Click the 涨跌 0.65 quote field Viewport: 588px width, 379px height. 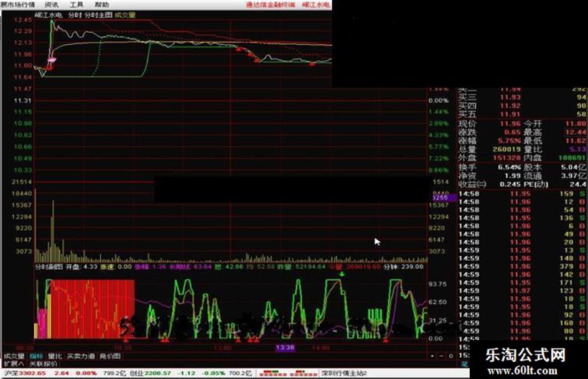click(x=489, y=133)
